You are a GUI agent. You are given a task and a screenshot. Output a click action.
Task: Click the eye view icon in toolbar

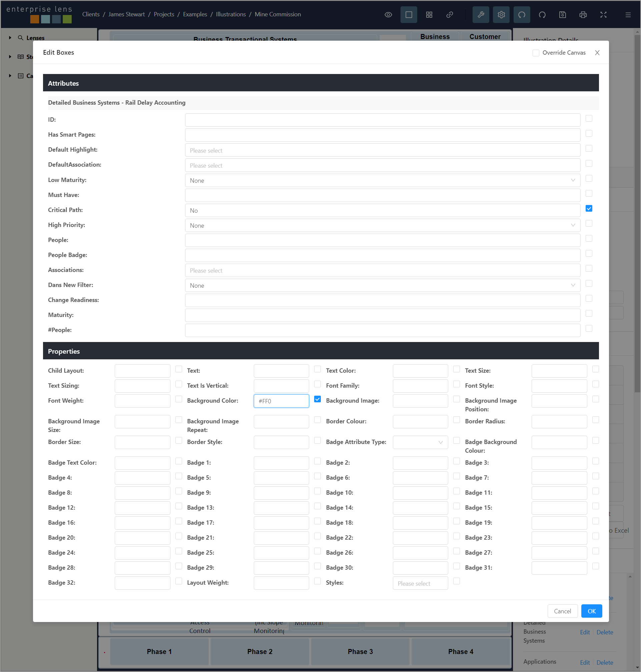[388, 15]
